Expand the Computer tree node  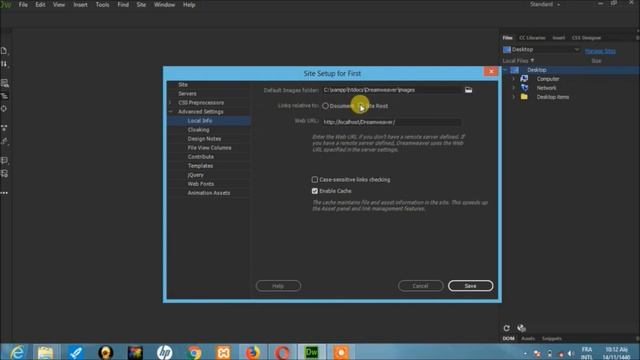[513, 79]
